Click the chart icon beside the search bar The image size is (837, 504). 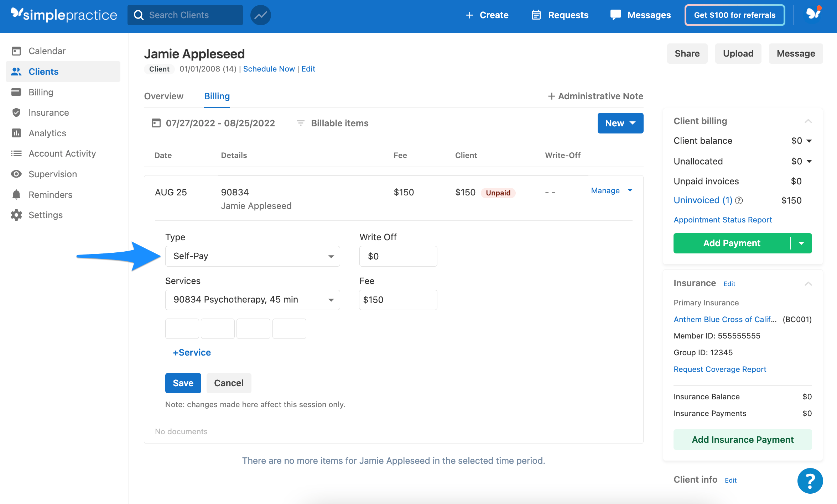(260, 15)
